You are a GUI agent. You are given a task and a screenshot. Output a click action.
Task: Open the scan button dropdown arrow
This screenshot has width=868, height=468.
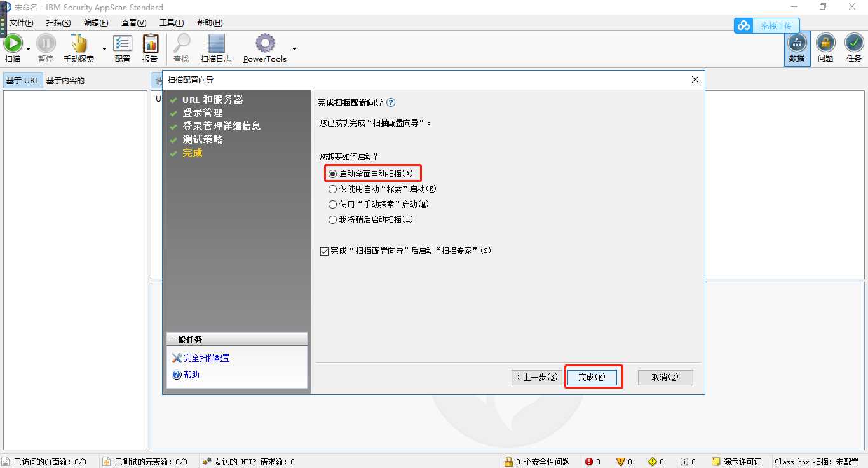28,49
